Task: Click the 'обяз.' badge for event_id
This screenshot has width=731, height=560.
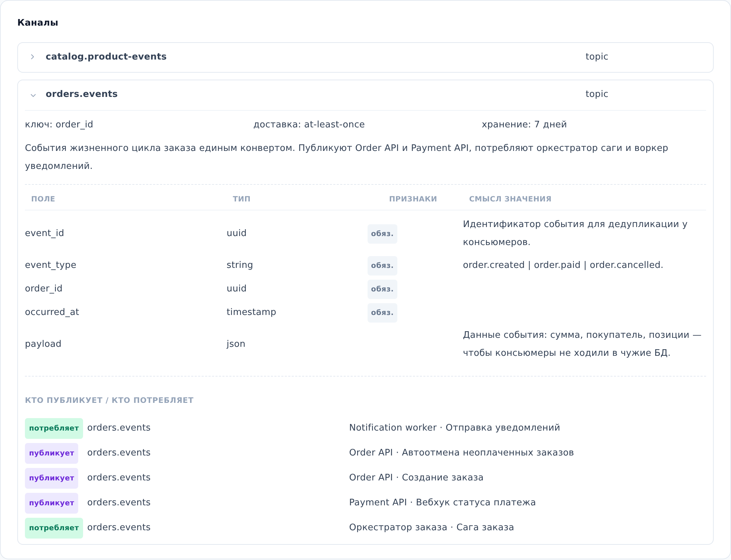Action: [382, 234]
